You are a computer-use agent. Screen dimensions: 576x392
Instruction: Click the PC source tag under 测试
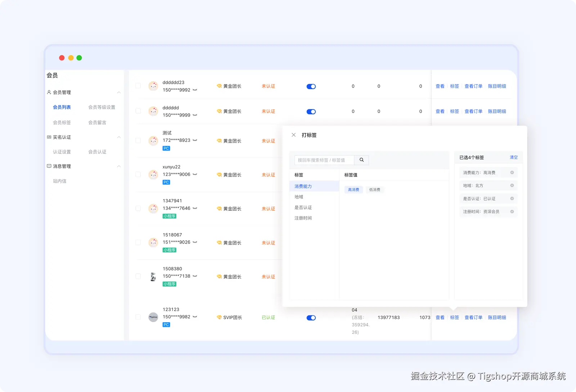tap(166, 148)
